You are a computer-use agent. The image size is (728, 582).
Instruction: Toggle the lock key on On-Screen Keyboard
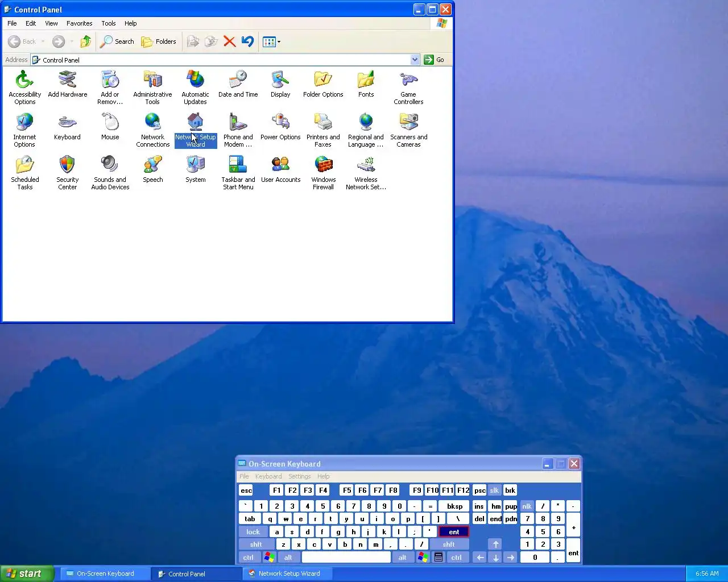tap(253, 532)
